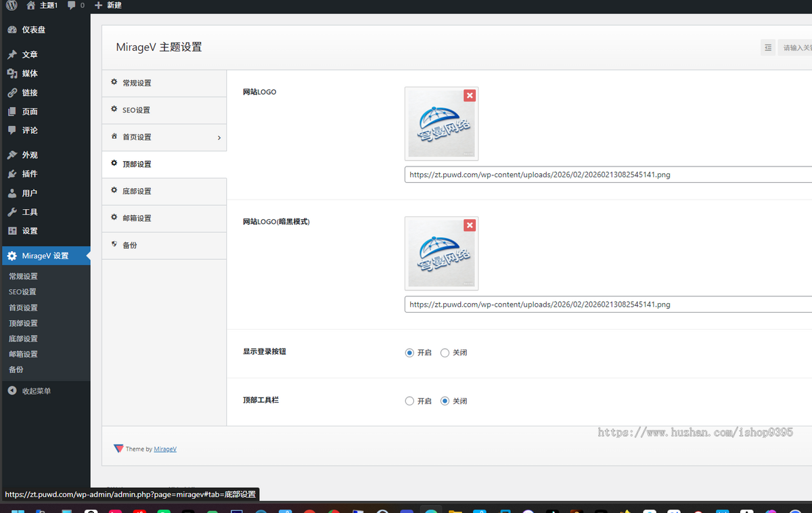This screenshot has width=812, height=513.
Task: Expand the 首页设置 tab chevron arrow
Action: coord(219,138)
